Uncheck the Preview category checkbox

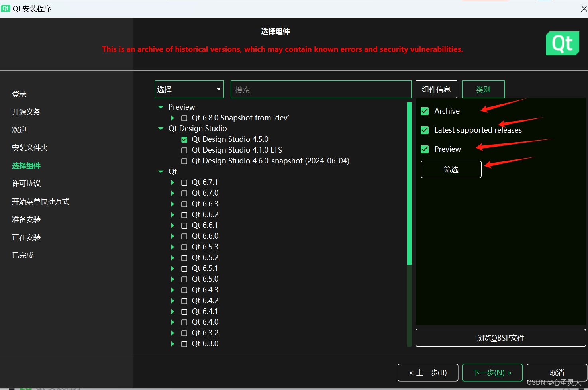(x=424, y=149)
